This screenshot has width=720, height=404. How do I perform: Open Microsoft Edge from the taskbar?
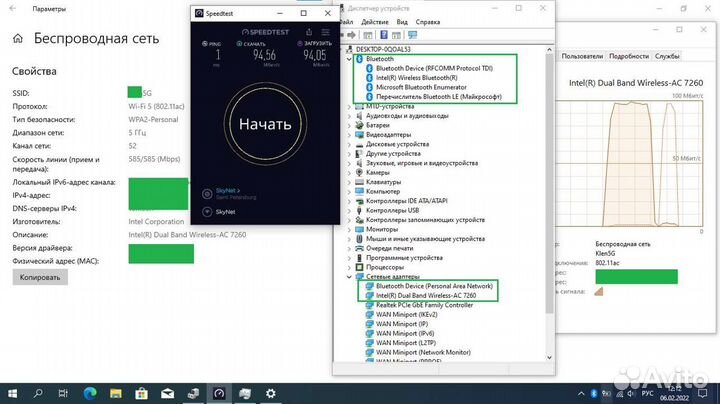click(x=90, y=393)
